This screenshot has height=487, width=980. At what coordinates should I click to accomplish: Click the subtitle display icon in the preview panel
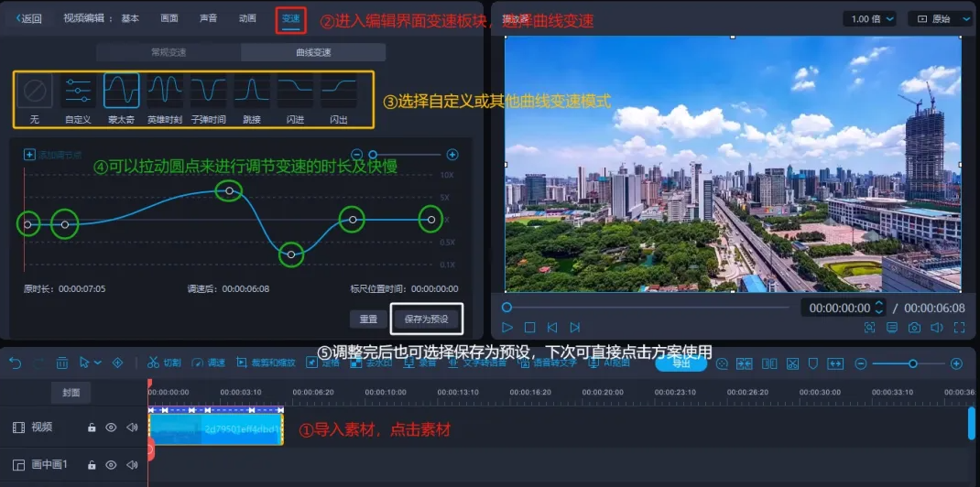[892, 327]
